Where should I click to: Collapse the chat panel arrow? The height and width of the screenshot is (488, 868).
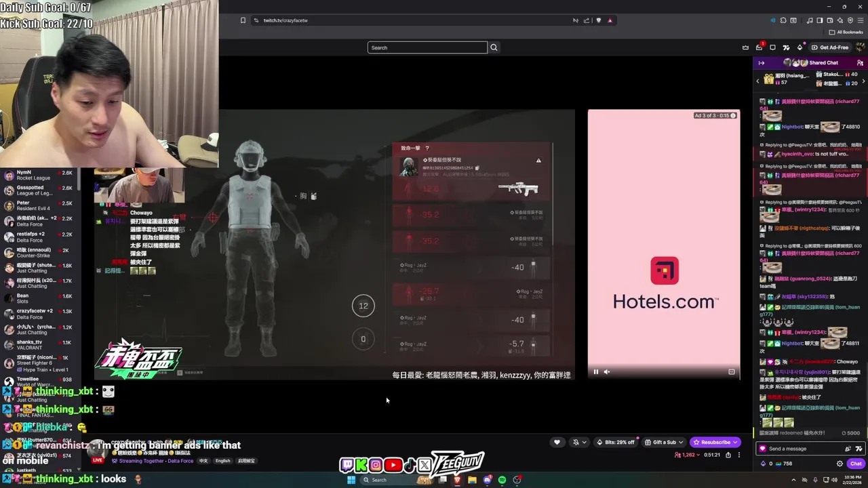[x=761, y=63]
